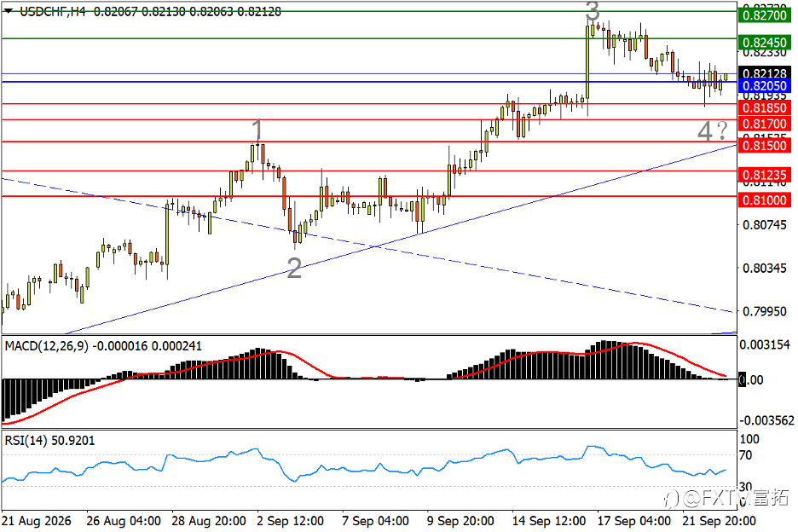The image size is (798, 532).
Task: Select the wave label 1 on the chart
Action: (258, 130)
